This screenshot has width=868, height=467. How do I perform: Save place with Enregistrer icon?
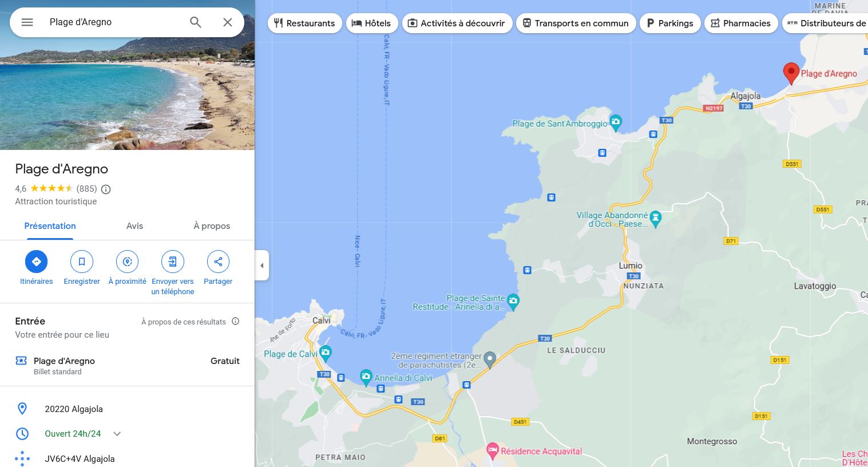[x=82, y=262]
